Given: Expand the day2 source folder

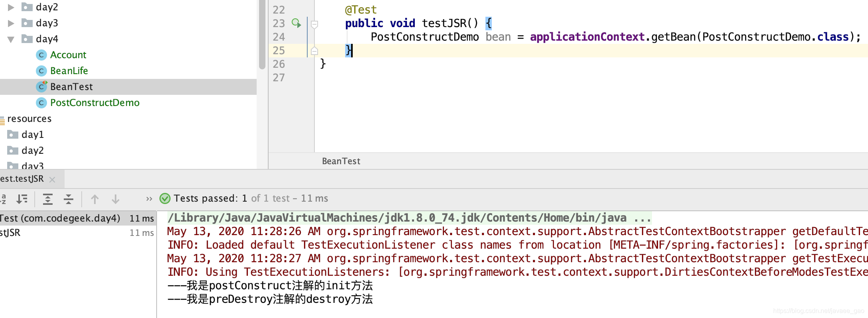Looking at the screenshot, I should 11,7.
